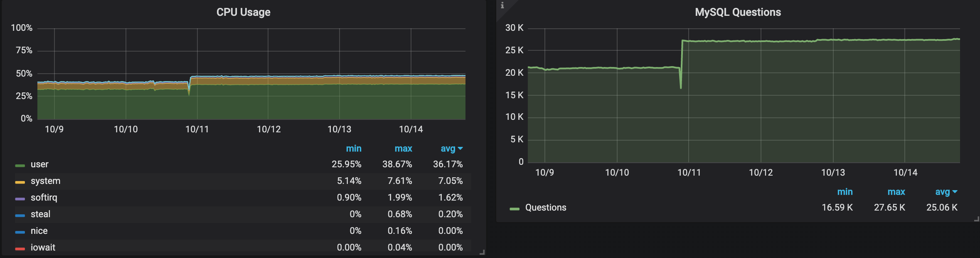The width and height of the screenshot is (980, 258).
Task: Click the resize handle of CPU Usage panel
Action: [x=482, y=252]
